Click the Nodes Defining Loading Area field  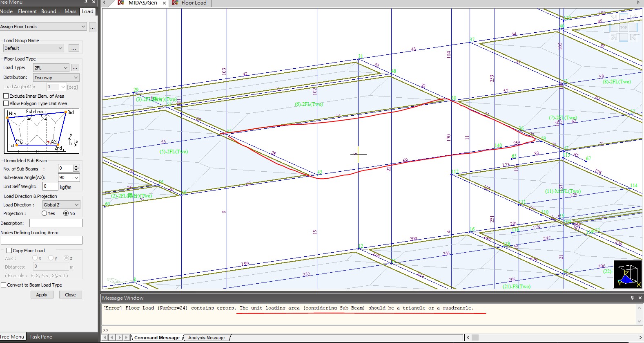[42, 240]
